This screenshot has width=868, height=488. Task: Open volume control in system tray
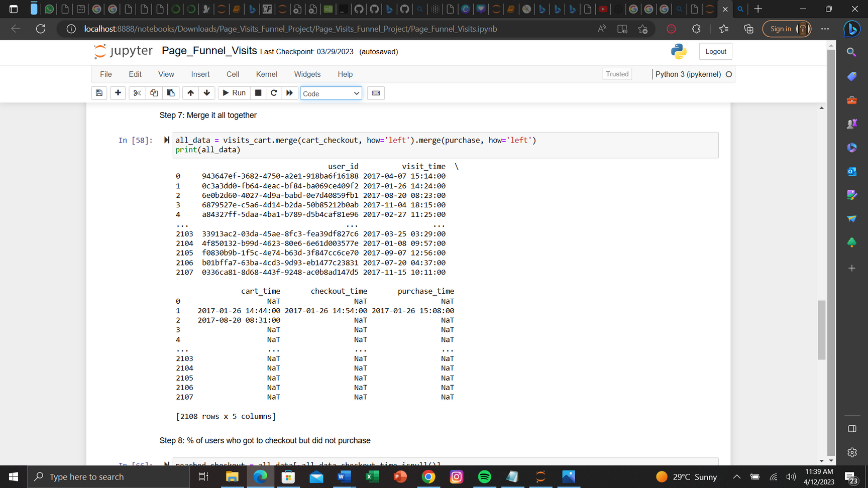pos(791,476)
